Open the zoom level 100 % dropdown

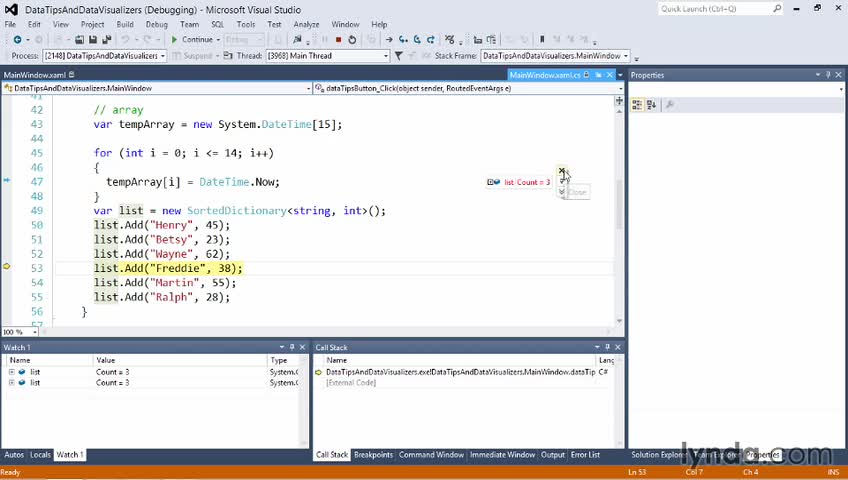(x=35, y=332)
